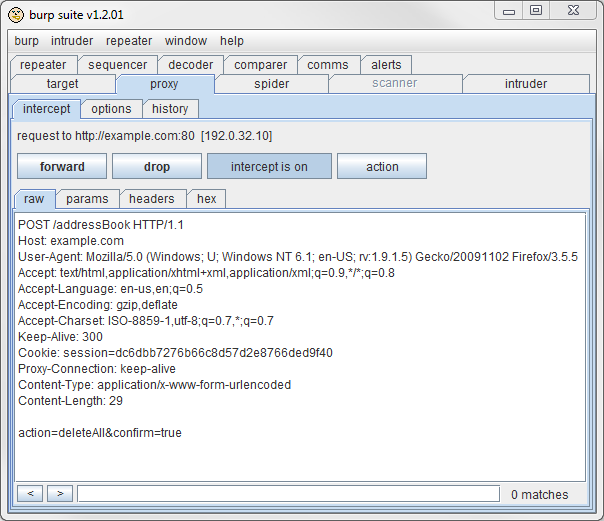The image size is (604, 521).
Task: Click the search text field
Action: 288,493
